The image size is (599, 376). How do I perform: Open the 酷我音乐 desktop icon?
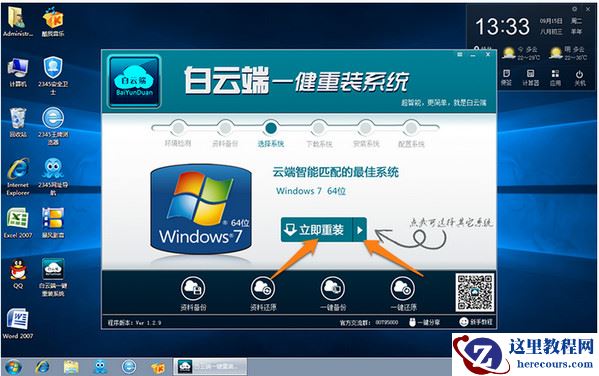click(53, 21)
